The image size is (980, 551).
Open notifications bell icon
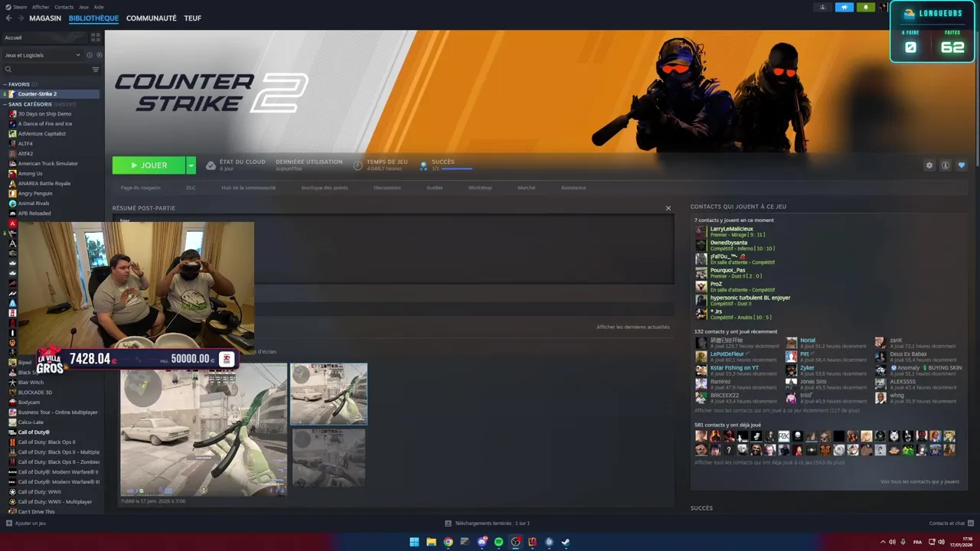tap(866, 7)
